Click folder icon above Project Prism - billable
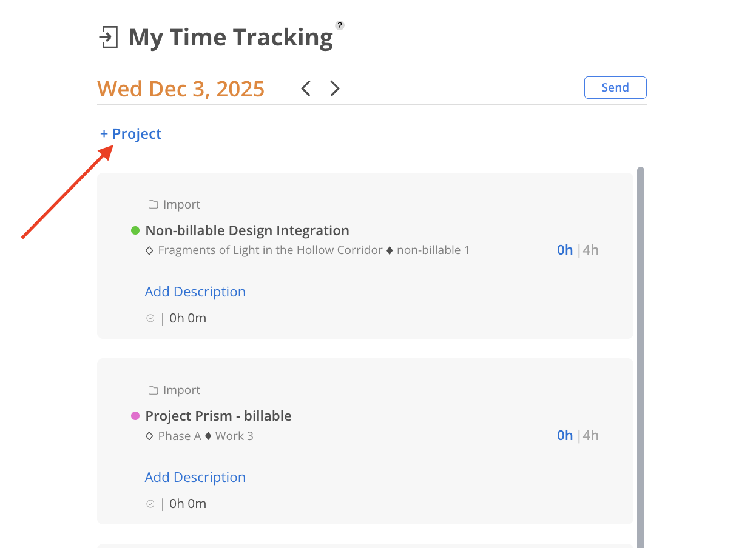The width and height of the screenshot is (756, 548). 154,390
